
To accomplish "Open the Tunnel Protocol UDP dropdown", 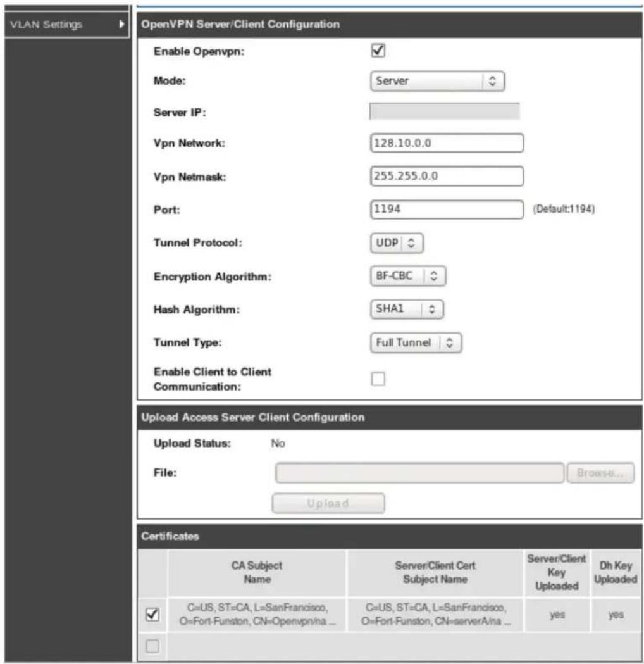I will 397,243.
